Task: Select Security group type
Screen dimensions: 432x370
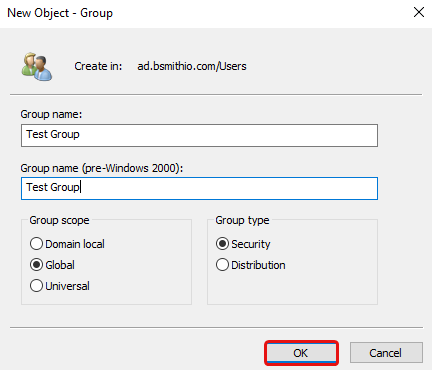Action: click(243, 244)
